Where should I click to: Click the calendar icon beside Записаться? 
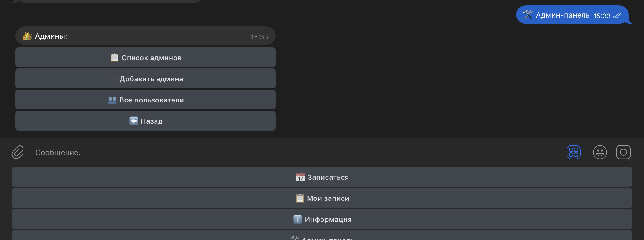pyautogui.click(x=300, y=177)
